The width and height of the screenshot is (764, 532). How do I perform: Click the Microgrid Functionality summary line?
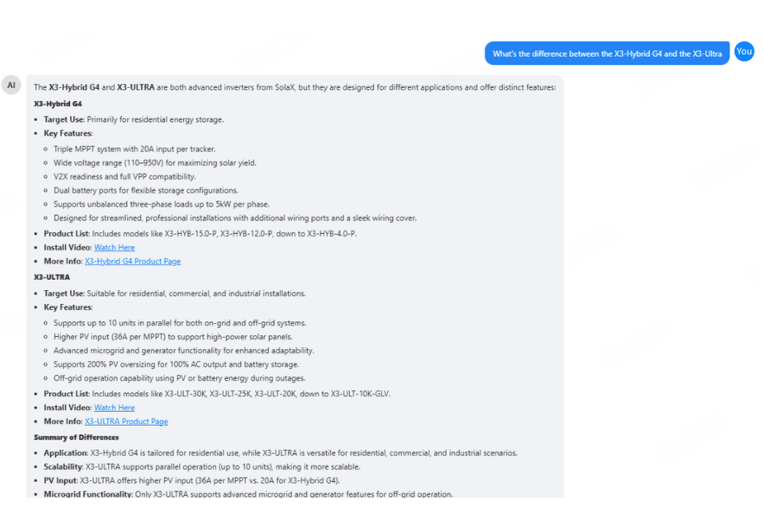tap(248, 495)
